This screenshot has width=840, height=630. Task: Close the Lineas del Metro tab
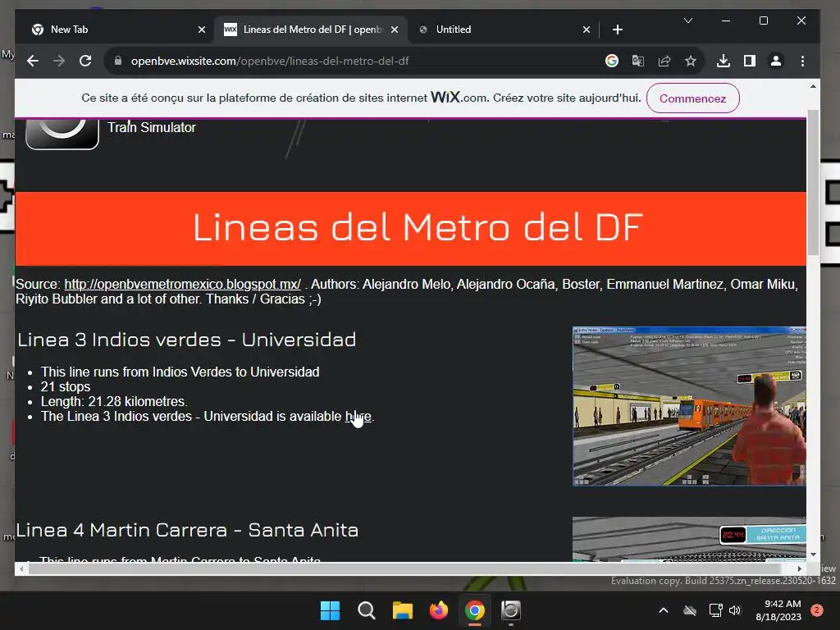click(395, 30)
